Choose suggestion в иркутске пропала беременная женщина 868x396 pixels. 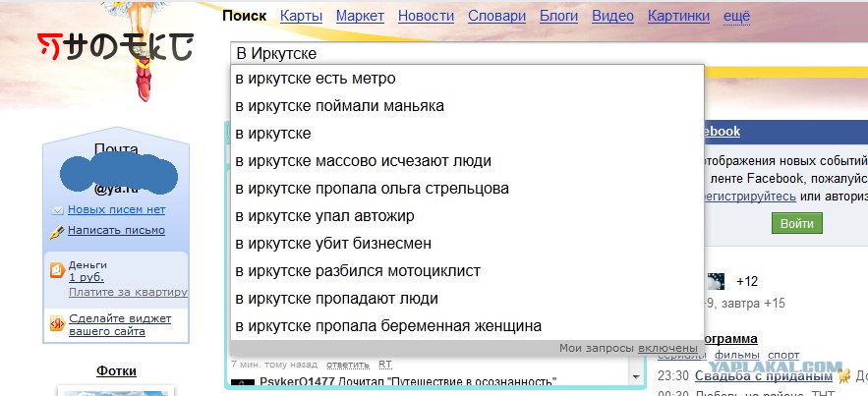click(467, 326)
